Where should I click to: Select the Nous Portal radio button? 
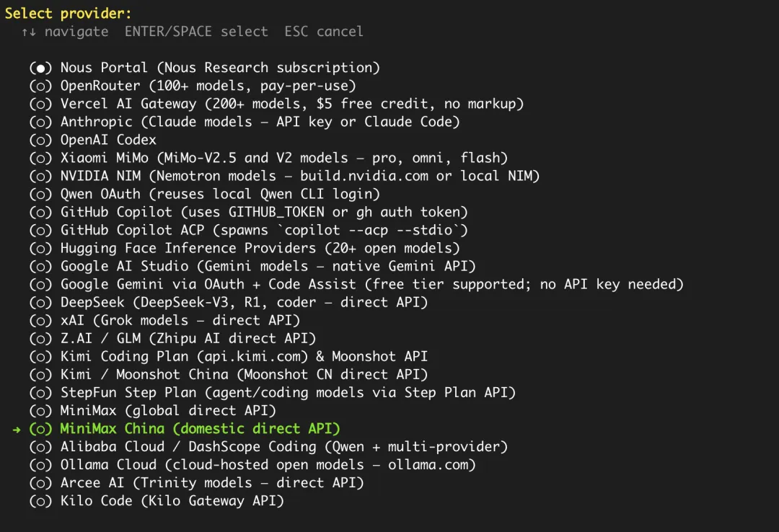point(41,68)
